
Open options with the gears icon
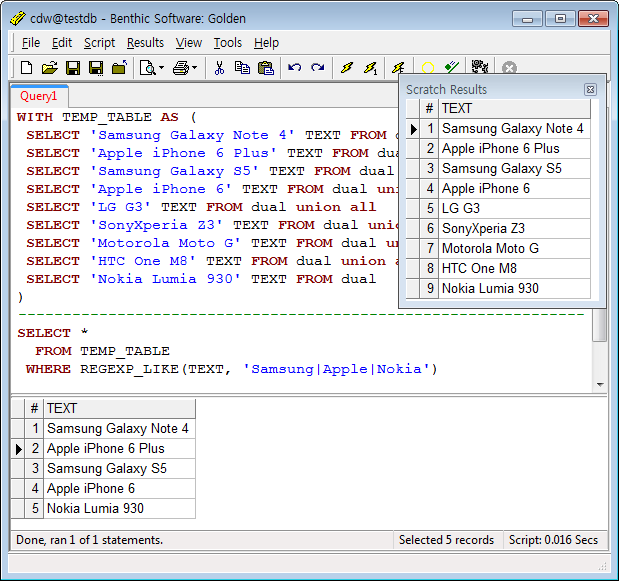click(480, 68)
